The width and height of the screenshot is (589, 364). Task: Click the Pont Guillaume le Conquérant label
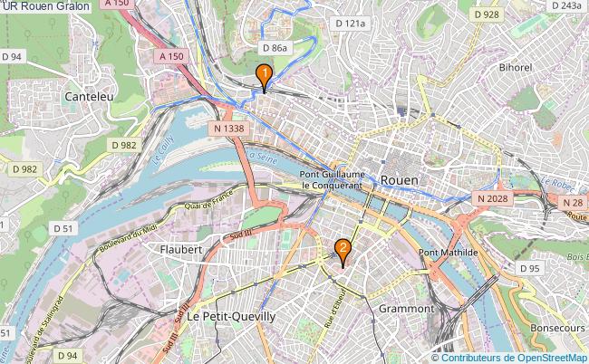click(x=332, y=180)
